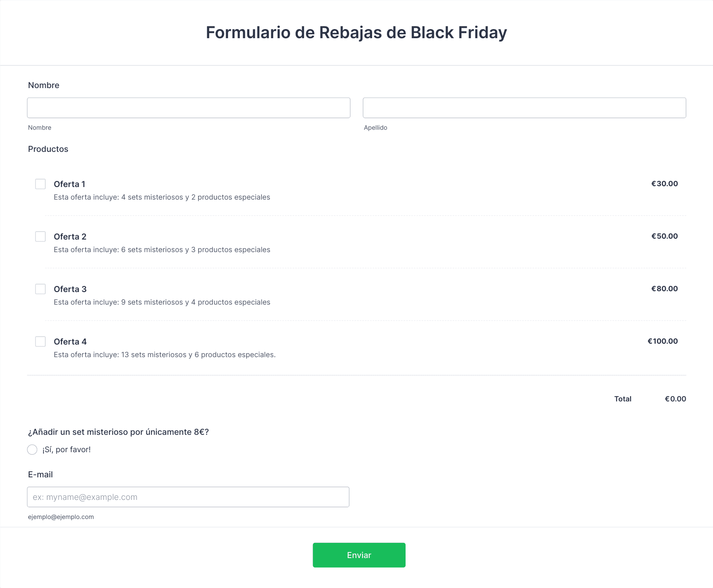Focus the E-mail input field
The height and width of the screenshot is (588, 713).
coord(188,497)
